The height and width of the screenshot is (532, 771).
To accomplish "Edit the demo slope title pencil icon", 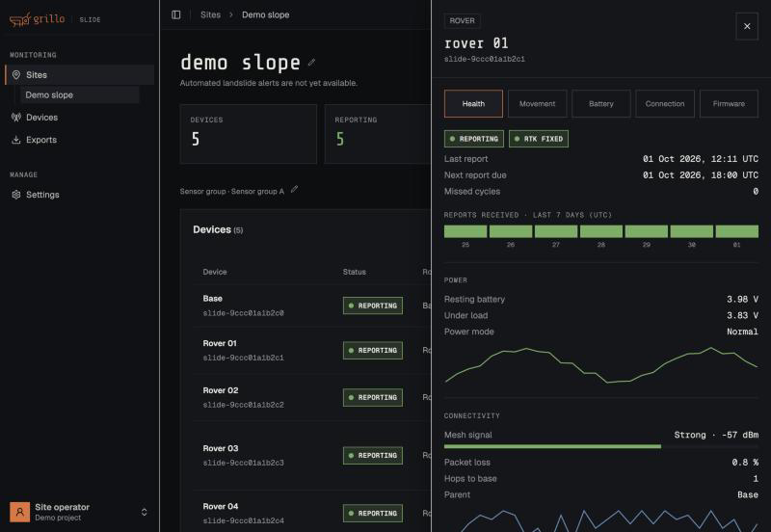I will pos(311,63).
